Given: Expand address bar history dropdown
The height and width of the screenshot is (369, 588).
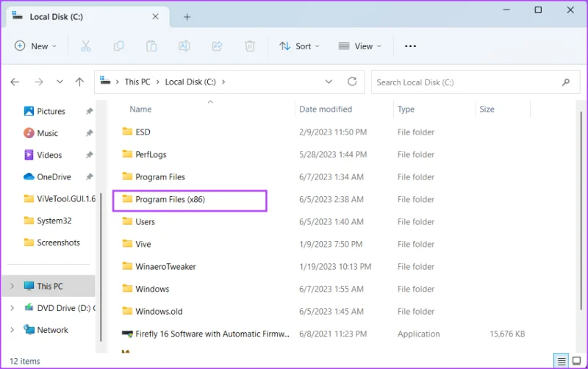Looking at the screenshot, I should pos(329,82).
